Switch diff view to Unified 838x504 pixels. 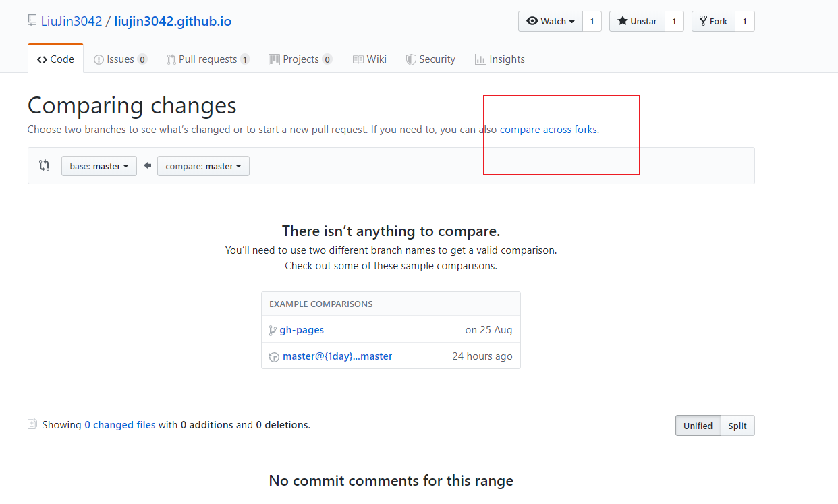pos(698,426)
